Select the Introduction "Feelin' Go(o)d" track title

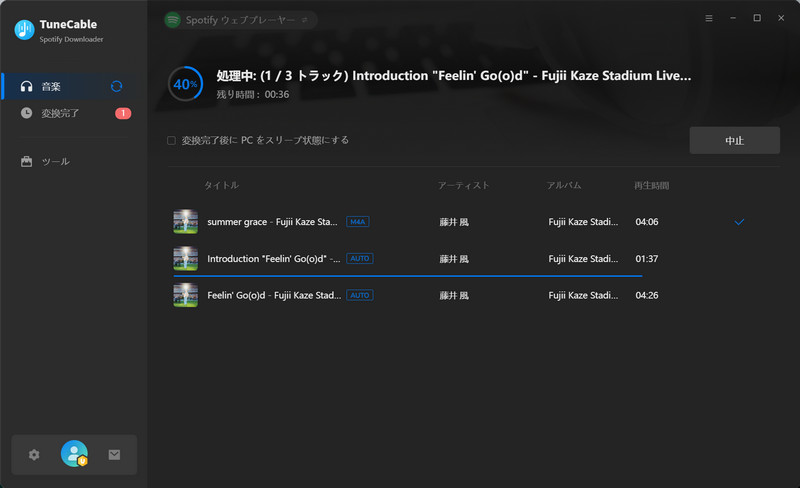[x=273, y=258]
